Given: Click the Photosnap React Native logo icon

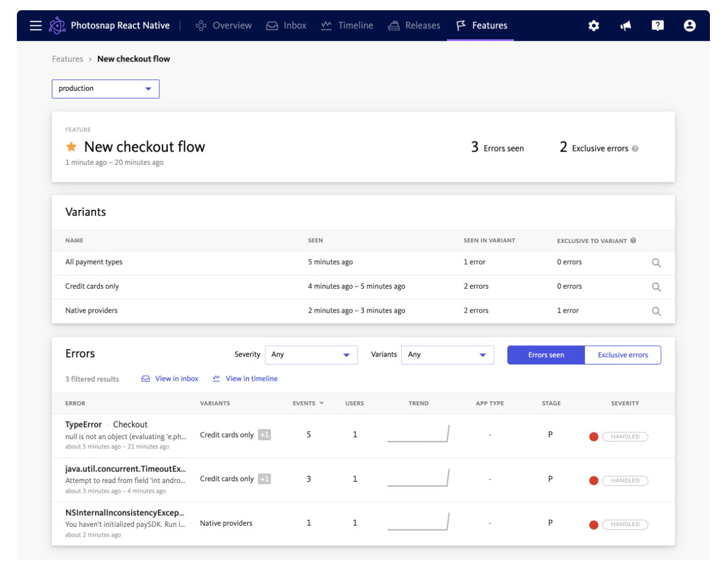Looking at the screenshot, I should point(57,25).
